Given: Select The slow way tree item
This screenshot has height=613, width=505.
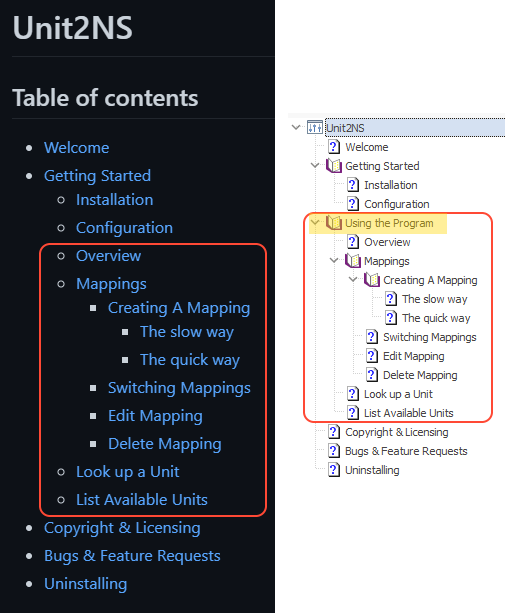Looking at the screenshot, I should pyautogui.click(x=434, y=299).
